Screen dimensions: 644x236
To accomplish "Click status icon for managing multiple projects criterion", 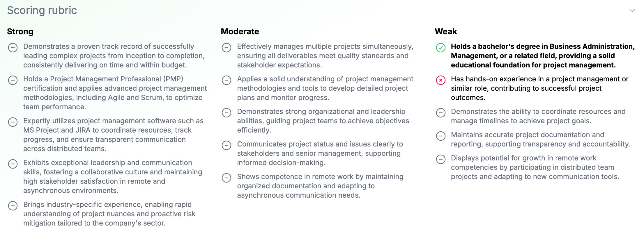I will click(x=227, y=47).
